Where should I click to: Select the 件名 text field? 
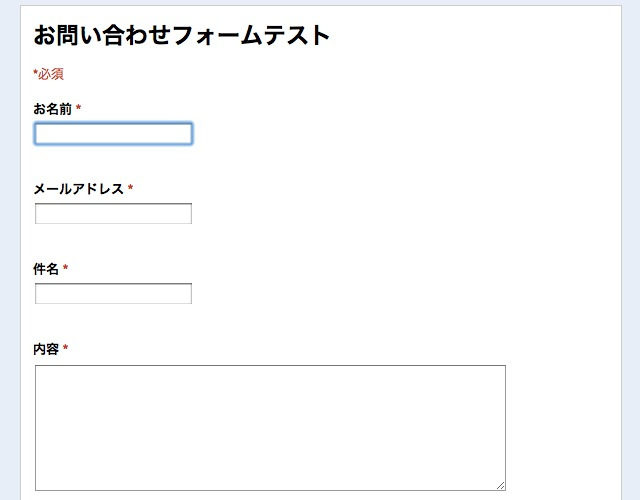tap(113, 294)
